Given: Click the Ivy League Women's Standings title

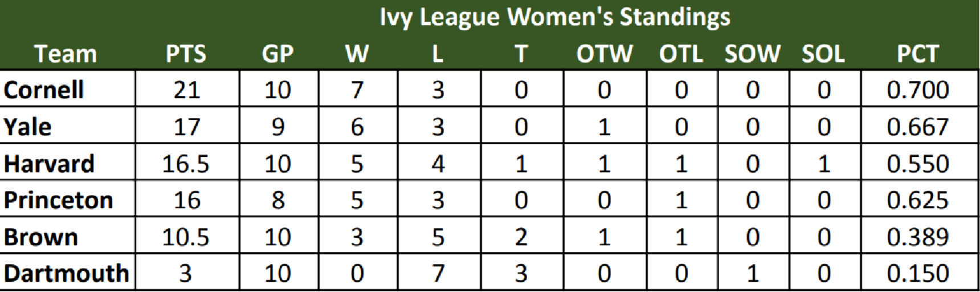Looking at the screenshot, I should coord(554,18).
